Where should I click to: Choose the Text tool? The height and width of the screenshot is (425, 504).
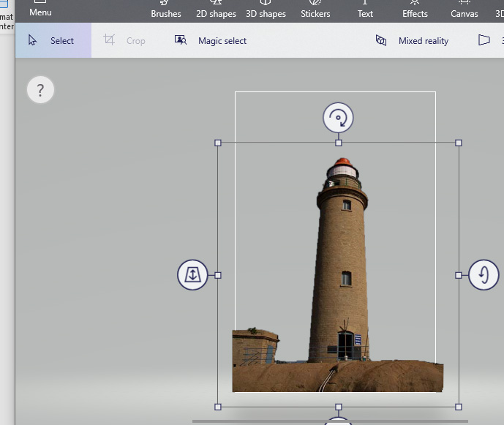tap(365, 10)
